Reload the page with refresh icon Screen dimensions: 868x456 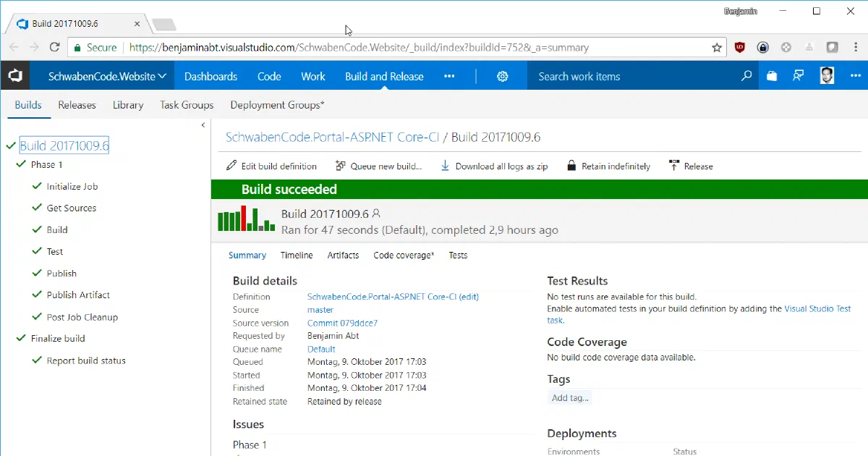point(54,47)
